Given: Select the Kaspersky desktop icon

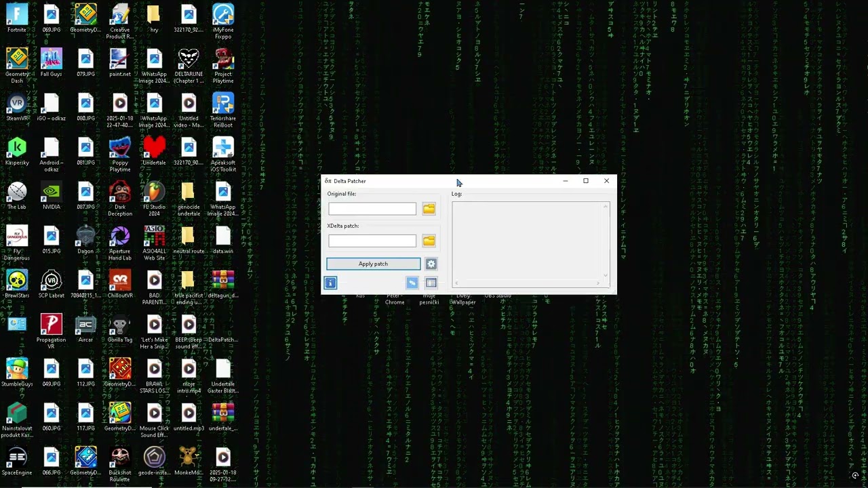Looking at the screenshot, I should click(17, 152).
